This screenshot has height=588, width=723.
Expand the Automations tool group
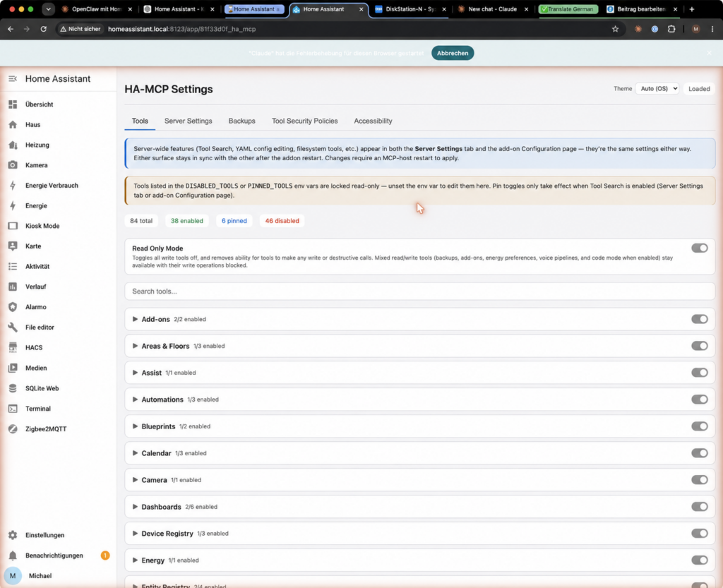pos(135,400)
